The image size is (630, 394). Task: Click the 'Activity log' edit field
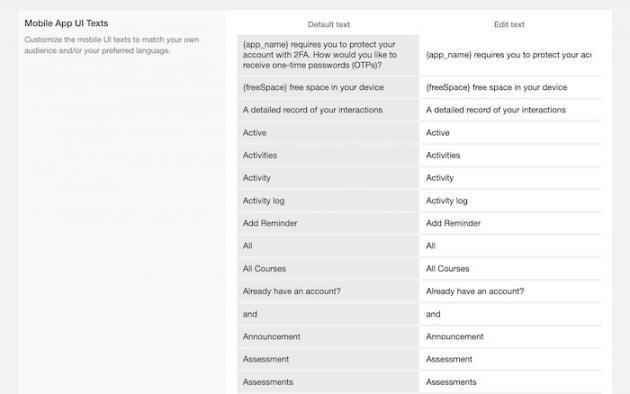pyautogui.click(x=510, y=201)
